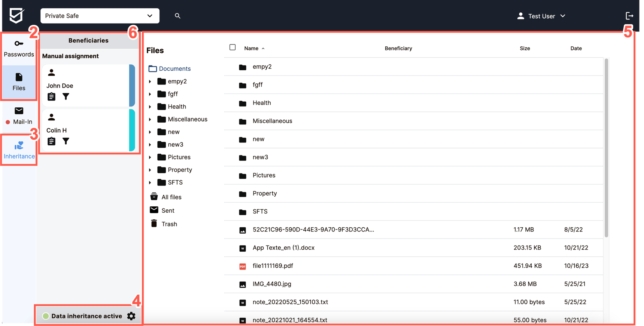Click John Doe's blue color bar
The image size is (644, 326).
click(x=132, y=85)
